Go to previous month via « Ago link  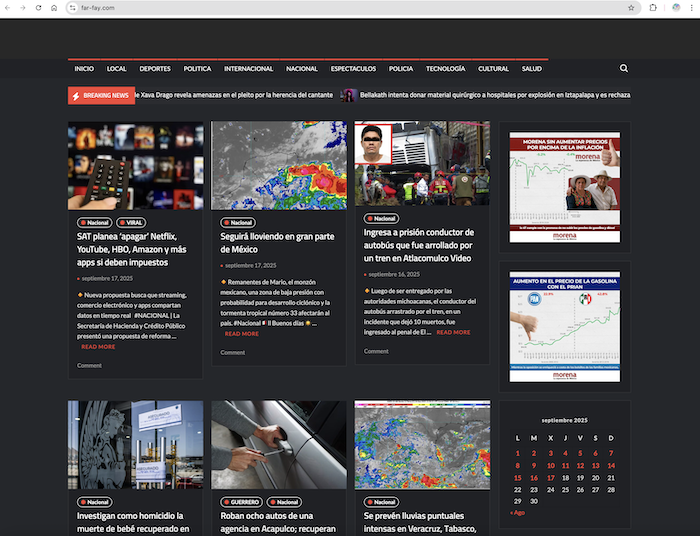click(x=517, y=512)
